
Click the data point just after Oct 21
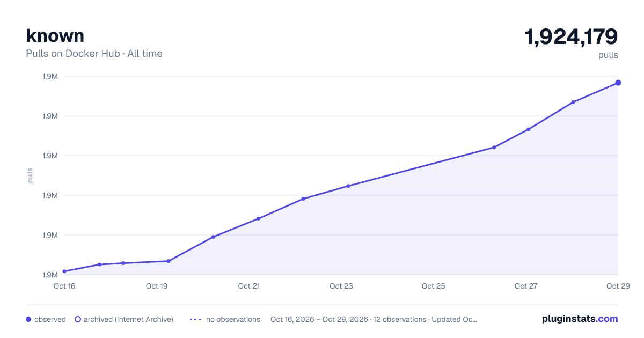click(258, 219)
